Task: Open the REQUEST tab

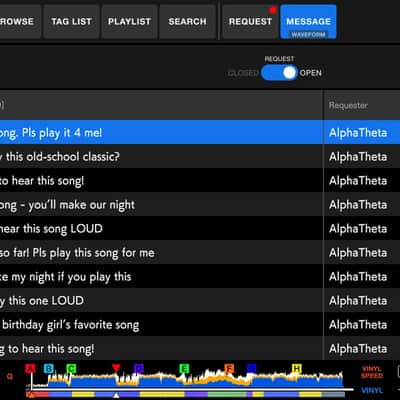Action: [250, 22]
